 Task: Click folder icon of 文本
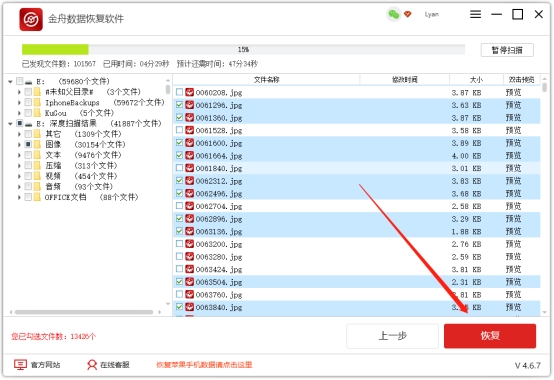coord(37,155)
